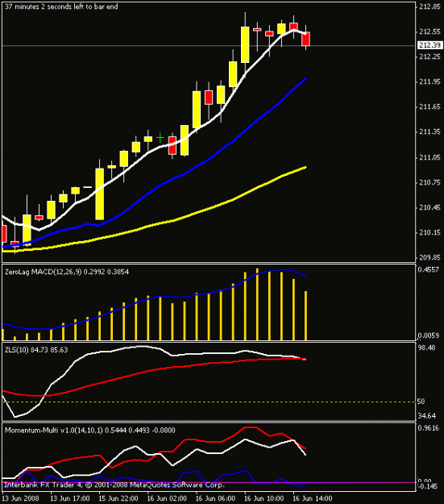Click the 13 Jun 17:00 time axis label
This screenshot has width=444, height=504.
[70, 498]
